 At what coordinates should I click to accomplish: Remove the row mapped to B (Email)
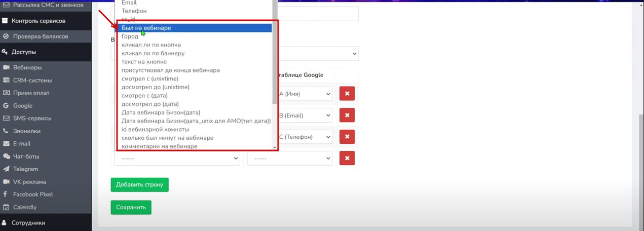(x=347, y=115)
